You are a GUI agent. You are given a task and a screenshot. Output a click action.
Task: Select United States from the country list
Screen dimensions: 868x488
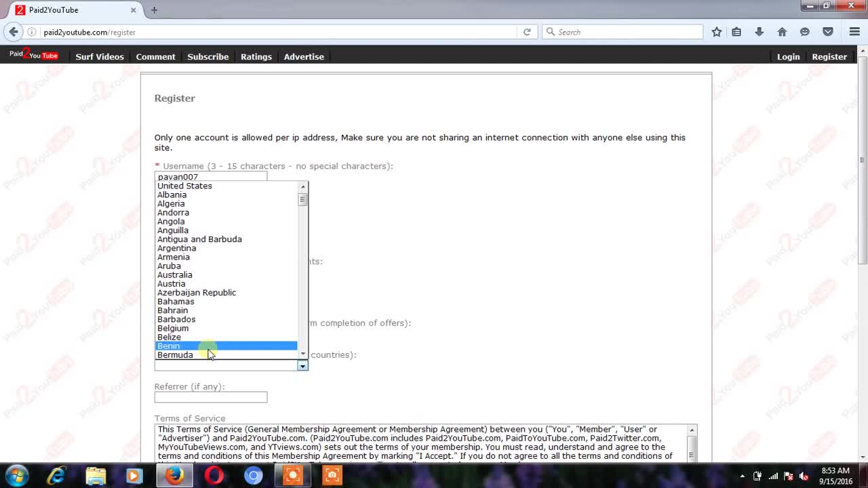tap(226, 186)
